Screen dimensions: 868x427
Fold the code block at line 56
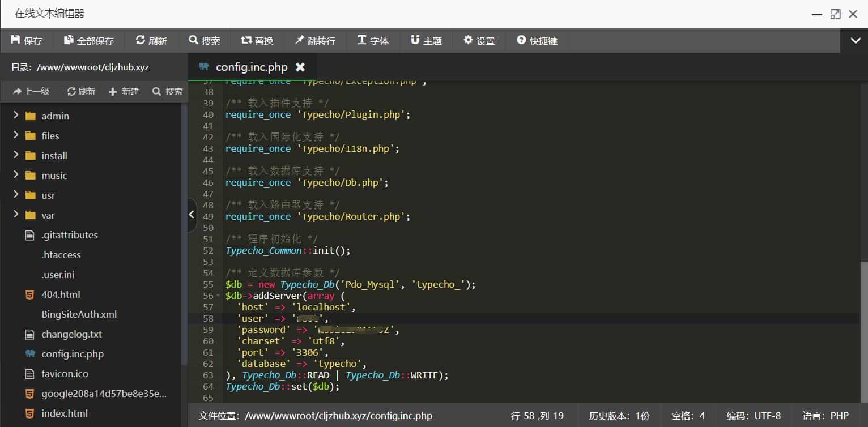(219, 296)
